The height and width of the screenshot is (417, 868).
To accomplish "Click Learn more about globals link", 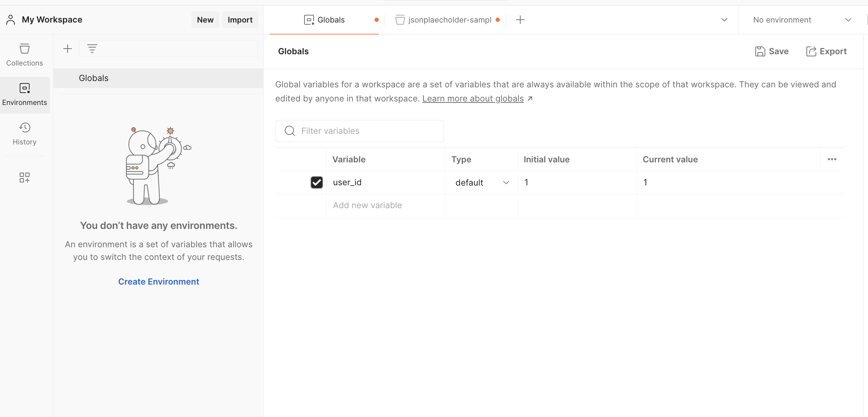I will 473,98.
